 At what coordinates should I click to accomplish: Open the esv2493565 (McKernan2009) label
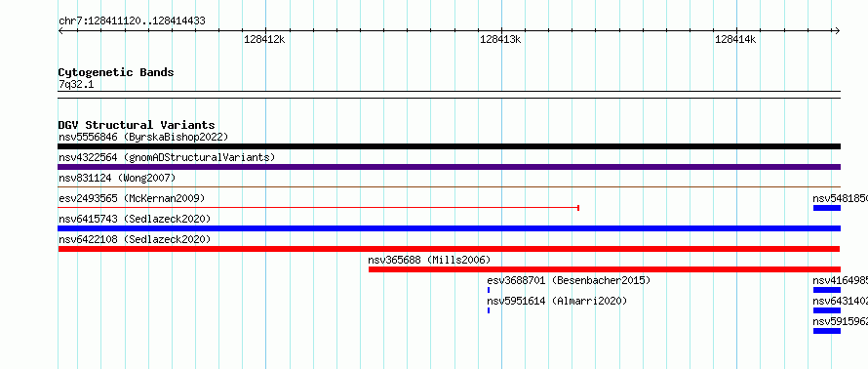click(132, 198)
